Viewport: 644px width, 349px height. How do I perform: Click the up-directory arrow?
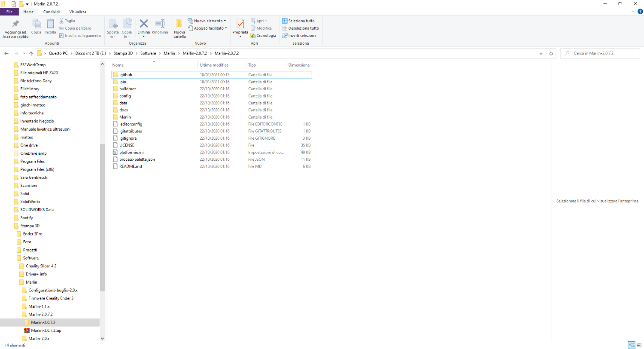[31, 53]
